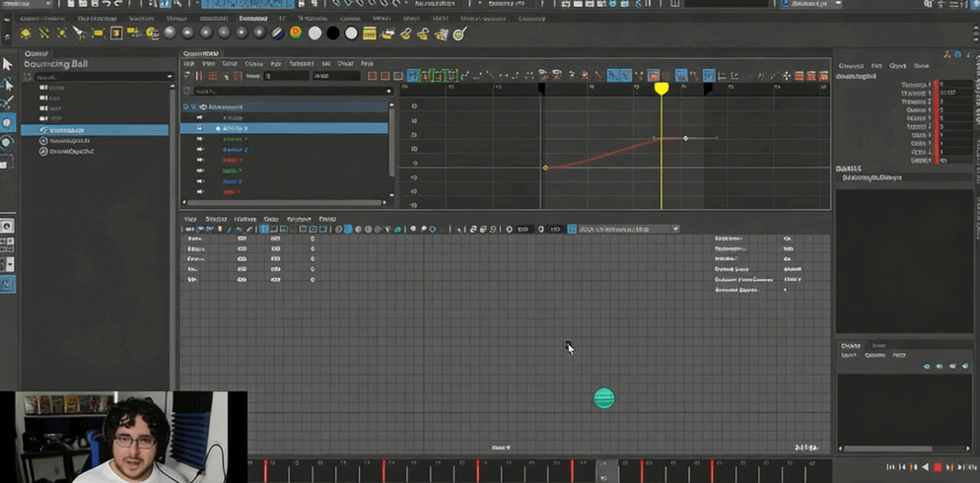Click the yellow film strip shelf icon
The image size is (980, 483).
point(369,34)
